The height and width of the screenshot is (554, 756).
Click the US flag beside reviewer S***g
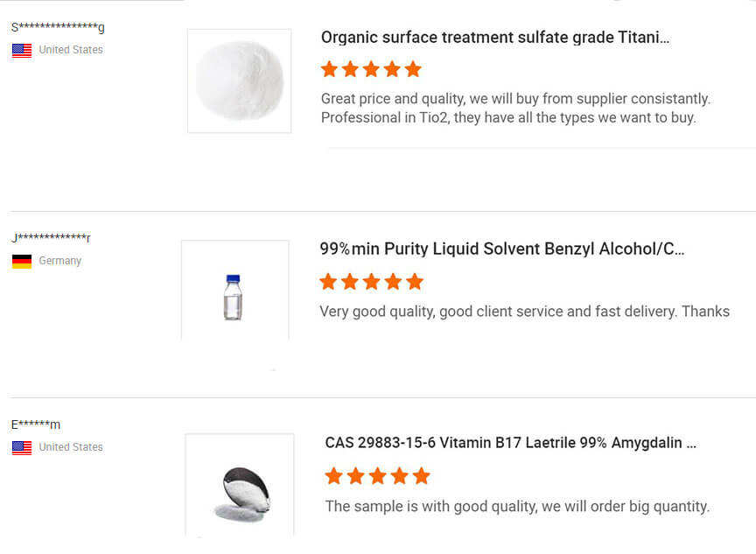22,51
